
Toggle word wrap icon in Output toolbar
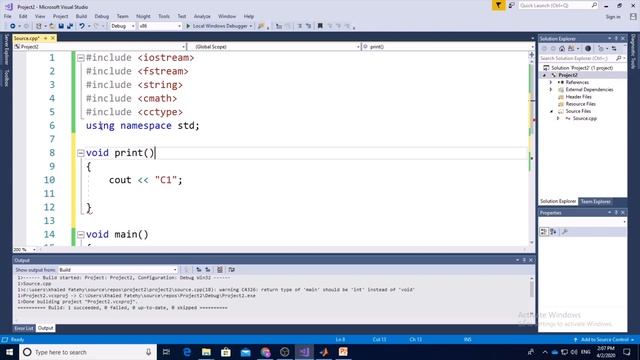(231, 270)
